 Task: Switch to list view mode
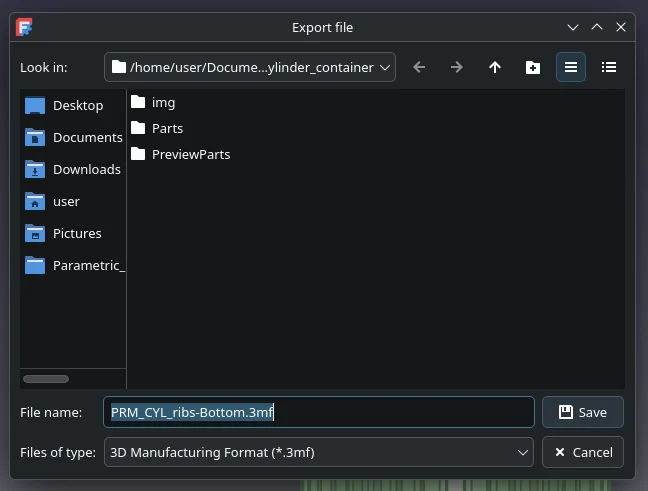tap(571, 67)
